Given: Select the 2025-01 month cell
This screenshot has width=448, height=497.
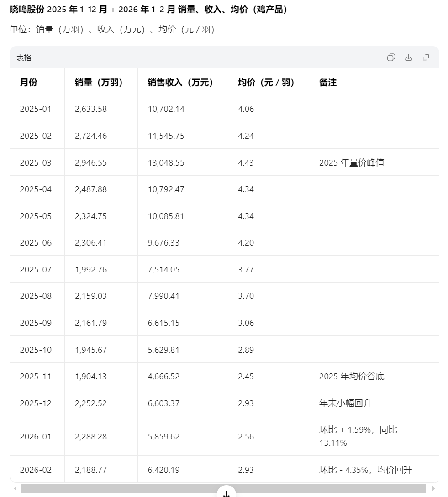Looking at the screenshot, I should [x=36, y=109].
